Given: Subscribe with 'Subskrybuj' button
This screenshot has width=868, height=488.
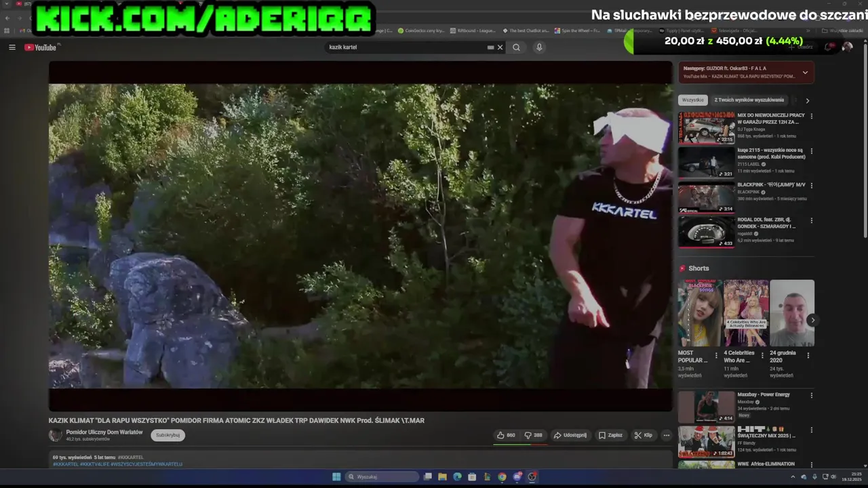Looking at the screenshot, I should click(x=167, y=435).
